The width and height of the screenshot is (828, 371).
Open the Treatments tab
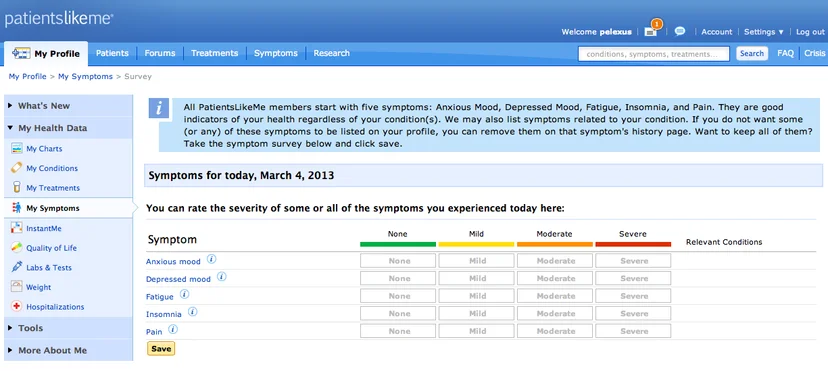point(214,53)
